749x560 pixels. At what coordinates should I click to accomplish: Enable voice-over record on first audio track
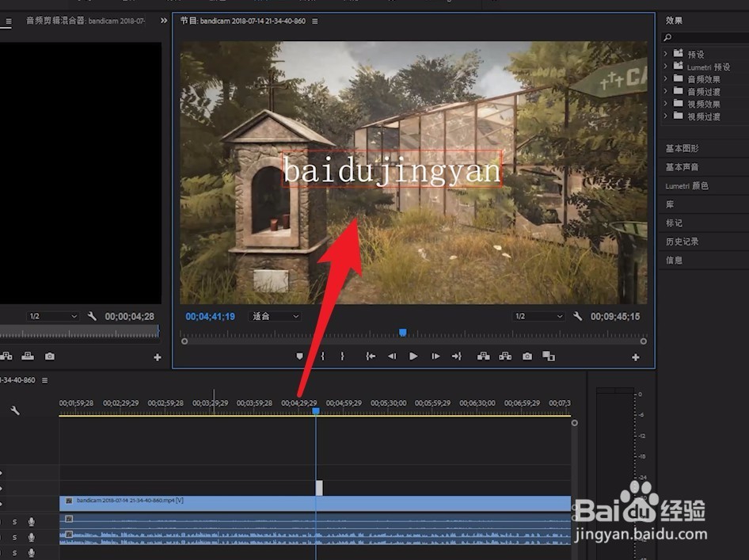point(32,522)
